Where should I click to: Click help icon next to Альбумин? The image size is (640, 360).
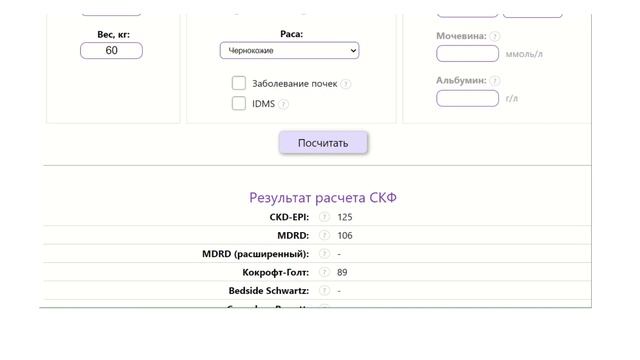click(494, 81)
